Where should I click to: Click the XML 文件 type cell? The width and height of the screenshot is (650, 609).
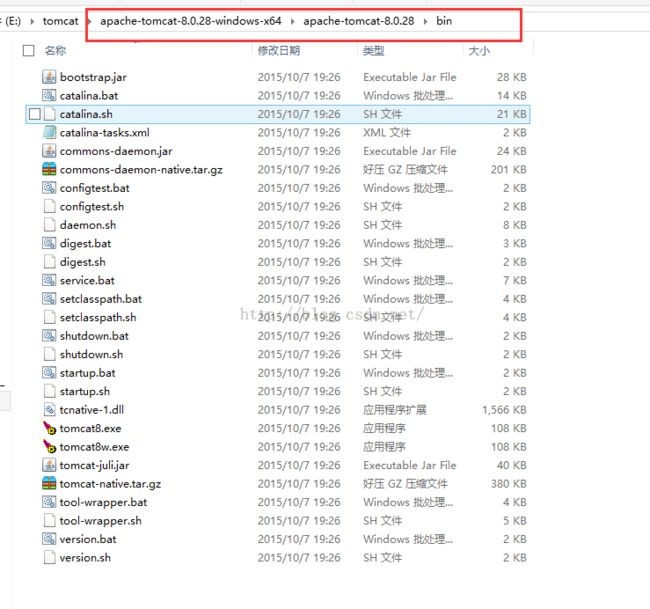387,132
